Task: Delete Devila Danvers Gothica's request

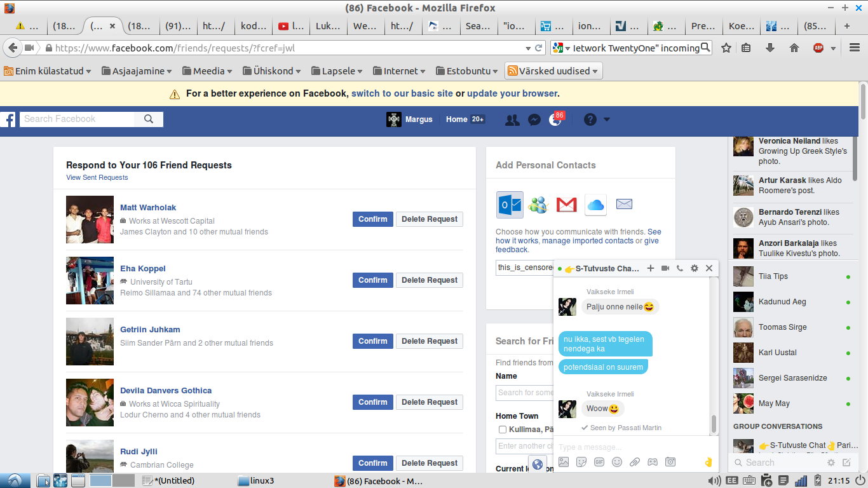Action: [x=430, y=402]
